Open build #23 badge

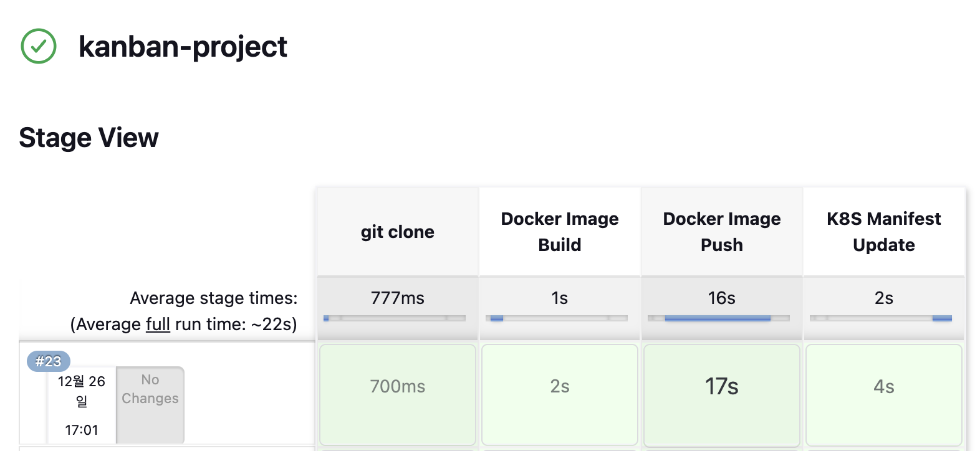click(48, 361)
